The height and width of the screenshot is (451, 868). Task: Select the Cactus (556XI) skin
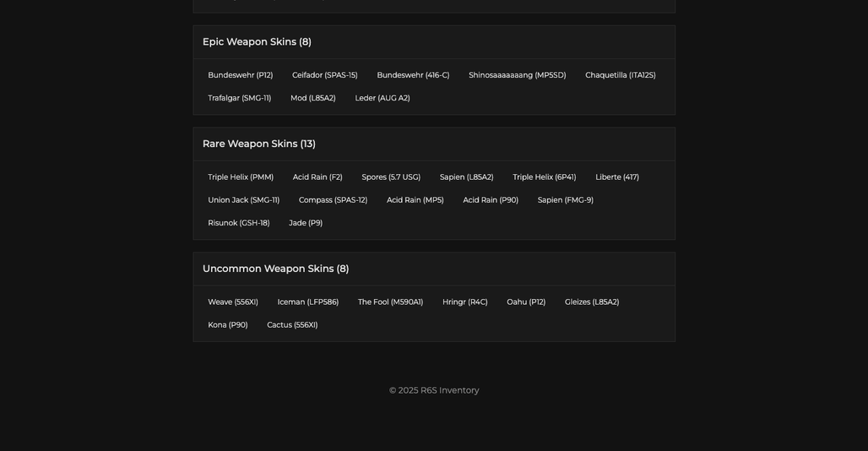pos(292,325)
